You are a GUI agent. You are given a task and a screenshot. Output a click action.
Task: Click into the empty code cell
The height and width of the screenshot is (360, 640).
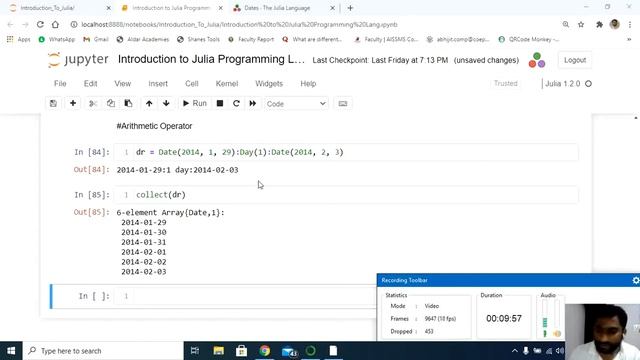(245, 296)
